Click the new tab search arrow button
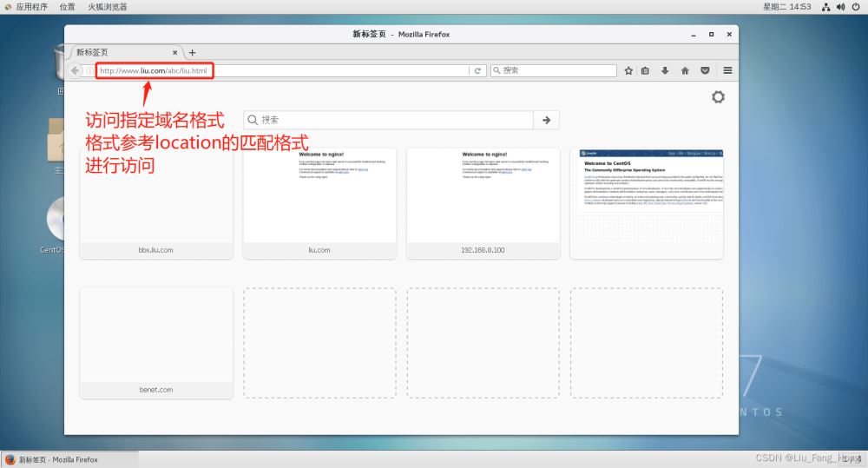The image size is (868, 468). click(x=546, y=120)
